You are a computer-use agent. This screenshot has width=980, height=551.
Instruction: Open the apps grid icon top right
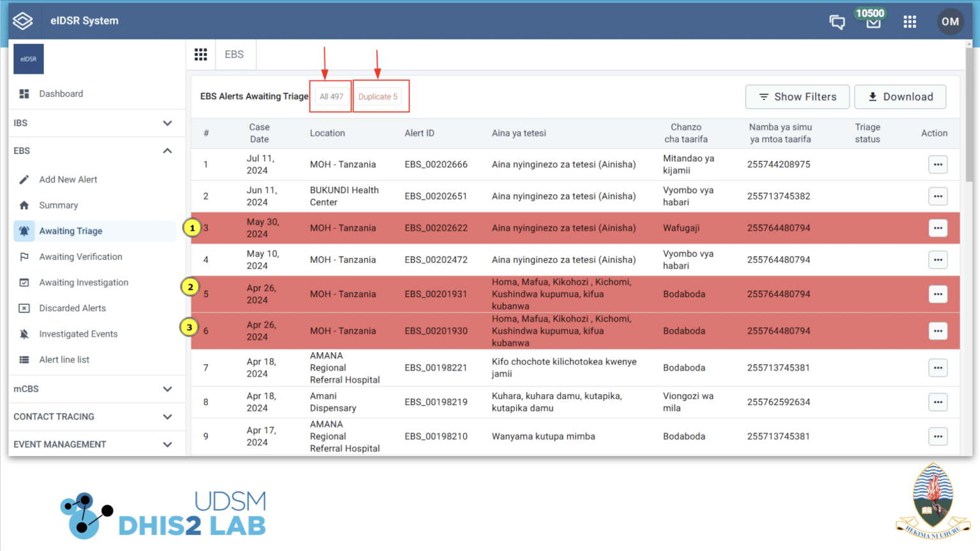910,21
